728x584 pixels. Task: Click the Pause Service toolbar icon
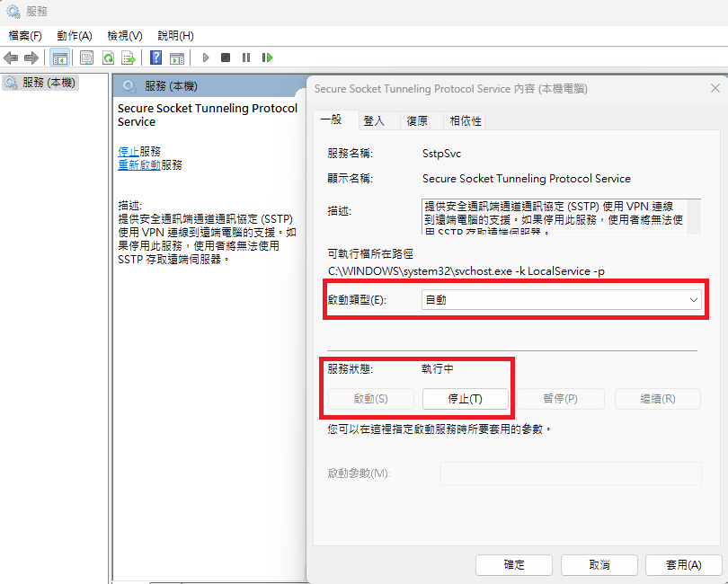click(246, 58)
